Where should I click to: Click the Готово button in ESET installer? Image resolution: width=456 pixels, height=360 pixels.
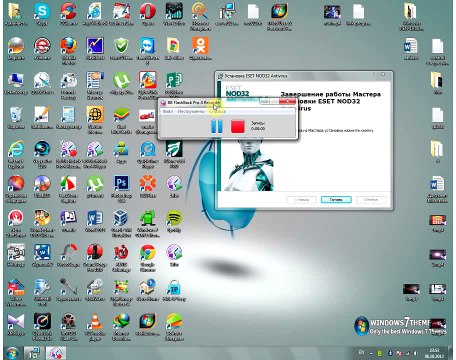point(336,200)
